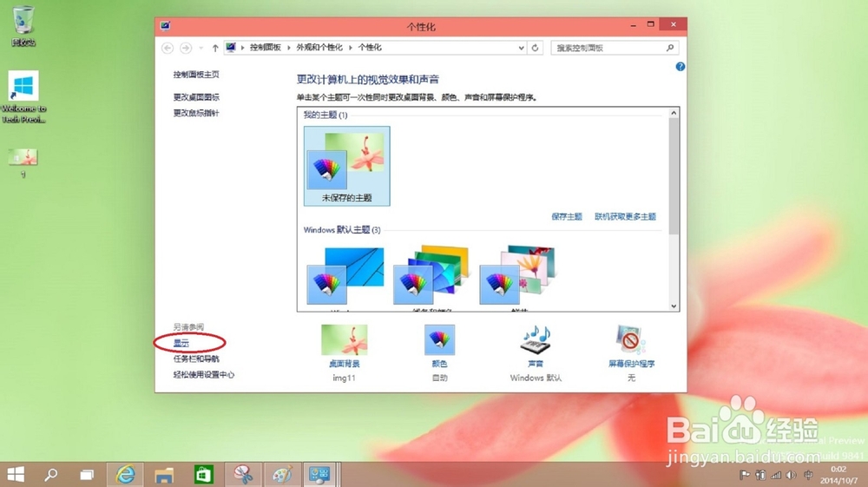
Task: Open the 更改鼠标指针 link
Action: (x=196, y=113)
